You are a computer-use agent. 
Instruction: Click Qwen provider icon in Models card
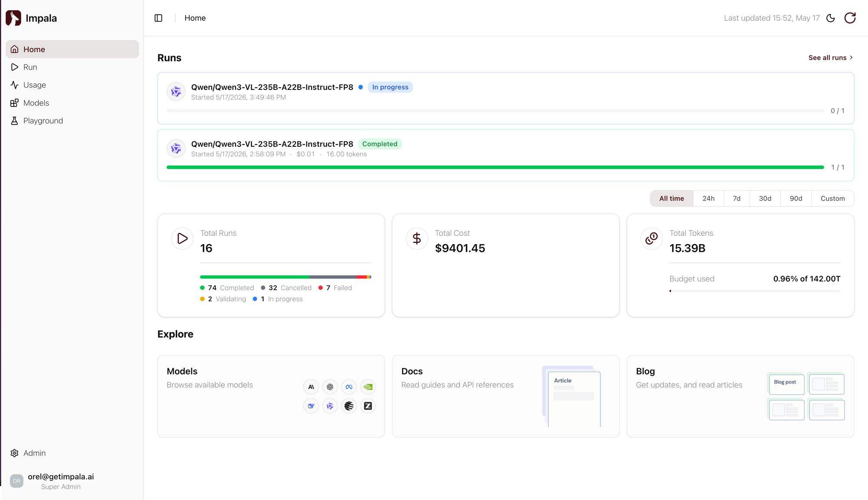coord(330,406)
